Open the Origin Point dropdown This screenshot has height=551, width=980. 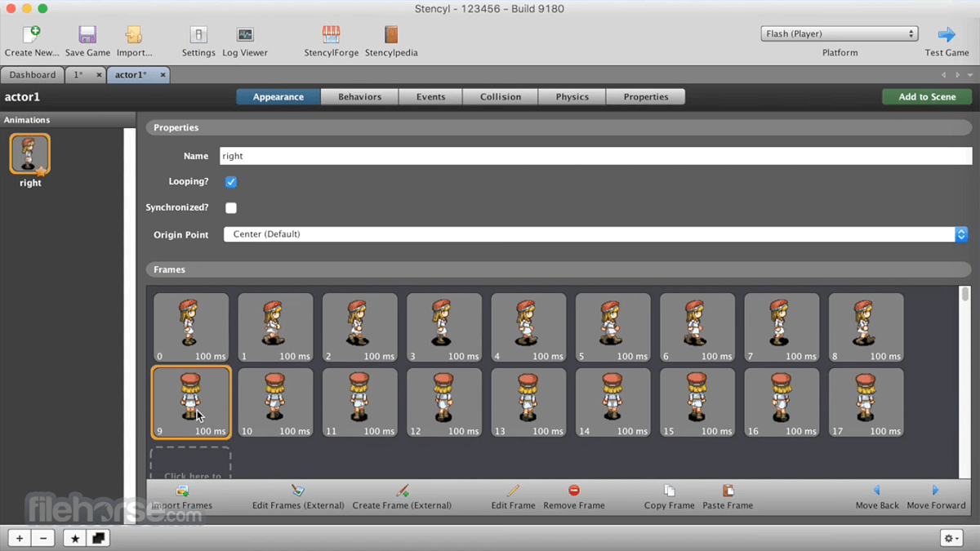595,234
